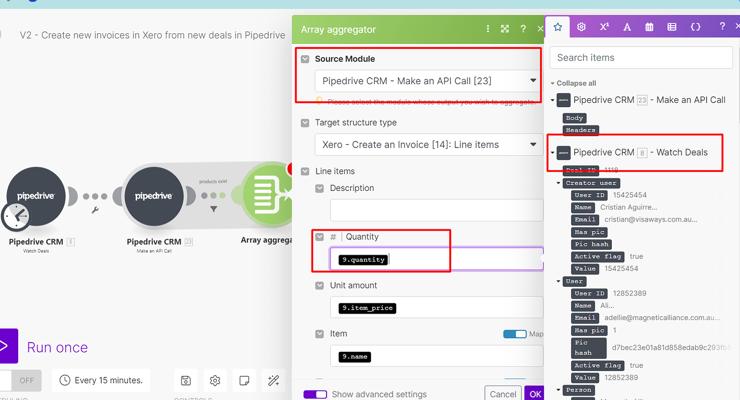This screenshot has width=740, height=400.
Task: Click the 9.item_price token
Action: tap(367, 308)
